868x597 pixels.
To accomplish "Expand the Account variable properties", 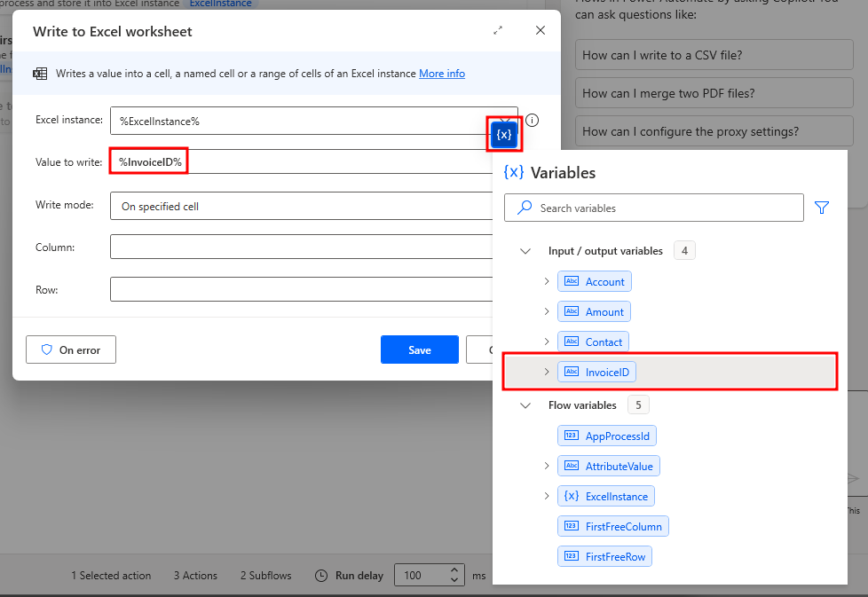I will click(547, 281).
